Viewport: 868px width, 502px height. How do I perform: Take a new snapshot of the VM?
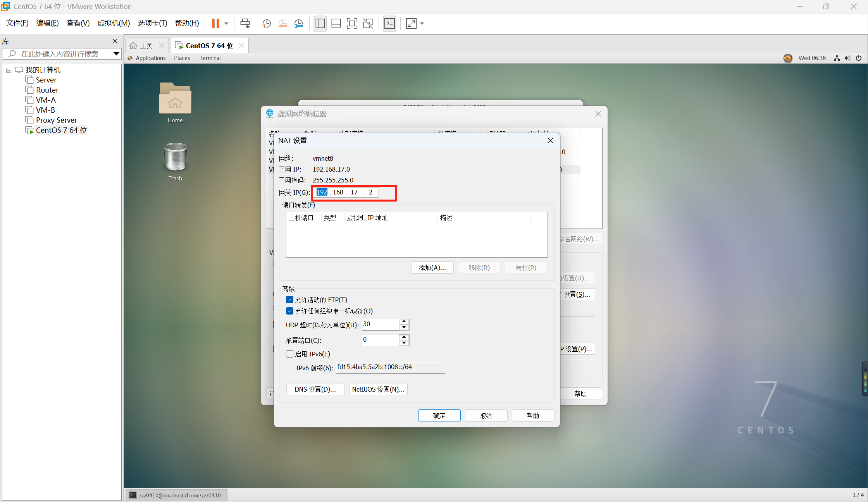266,23
